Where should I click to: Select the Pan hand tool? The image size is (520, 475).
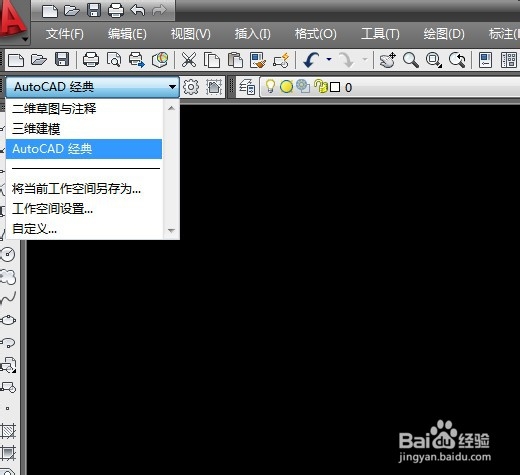point(388,60)
